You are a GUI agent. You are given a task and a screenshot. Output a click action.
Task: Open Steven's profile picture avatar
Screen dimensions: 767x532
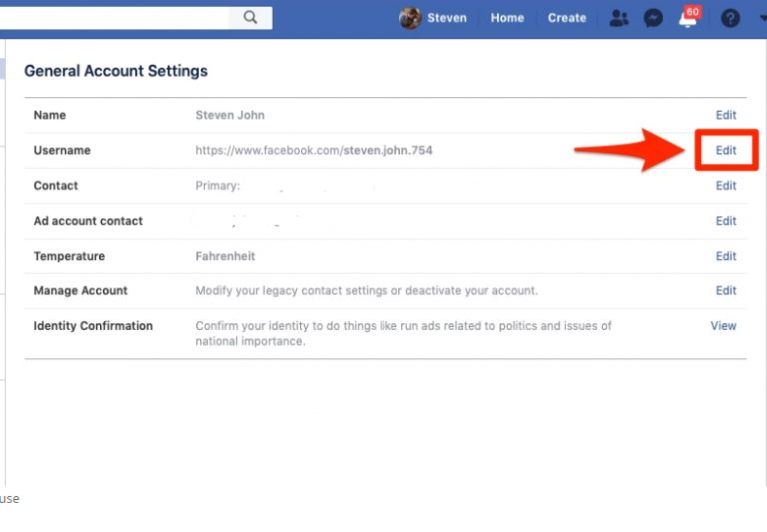(410, 18)
